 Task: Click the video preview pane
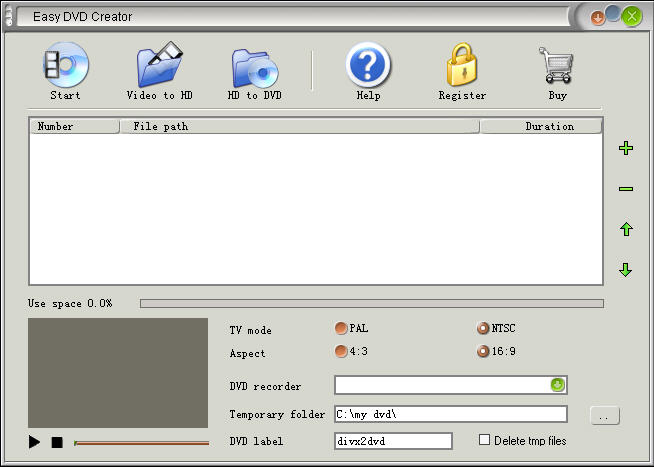pyautogui.click(x=118, y=373)
